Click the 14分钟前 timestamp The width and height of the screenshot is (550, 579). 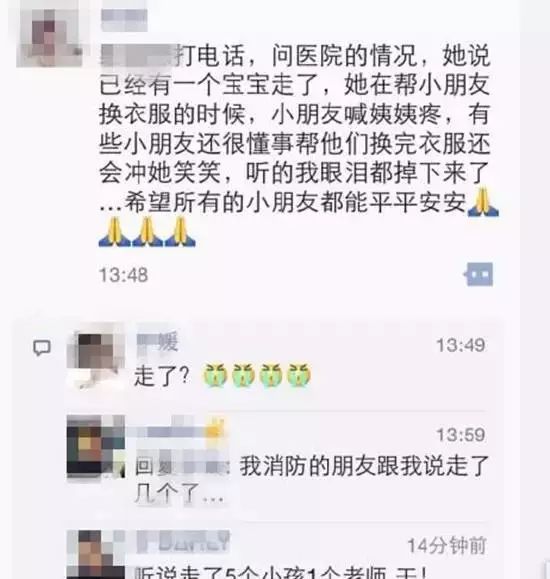446,545
